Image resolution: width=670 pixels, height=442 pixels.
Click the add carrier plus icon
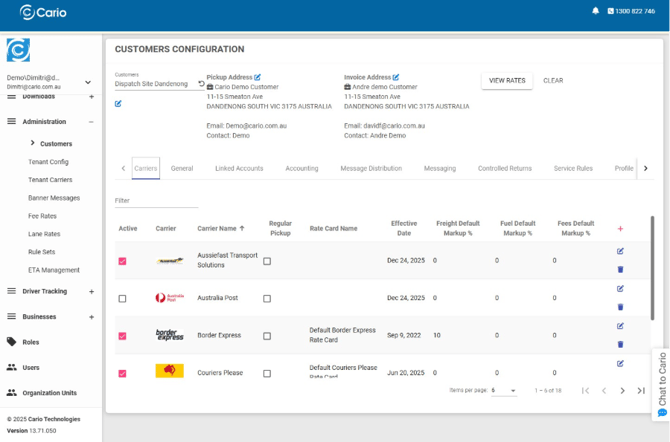pyautogui.click(x=620, y=229)
